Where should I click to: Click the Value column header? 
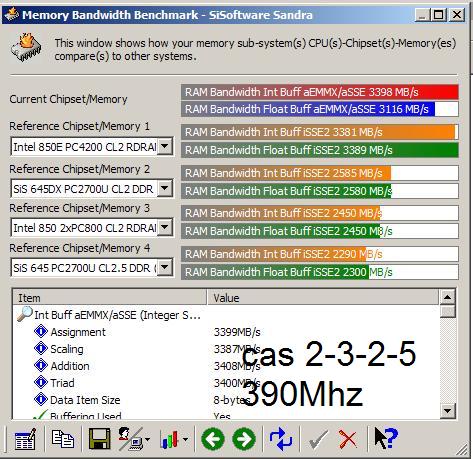pos(323,298)
